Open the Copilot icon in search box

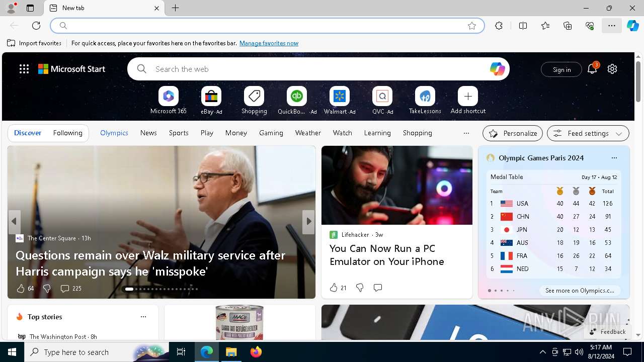point(497,69)
